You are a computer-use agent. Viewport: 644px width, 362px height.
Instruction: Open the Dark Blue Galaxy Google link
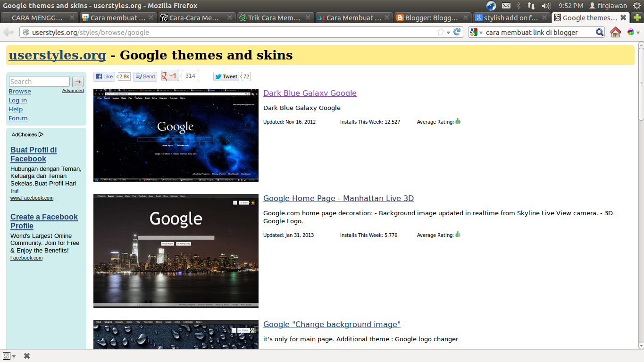pyautogui.click(x=310, y=93)
